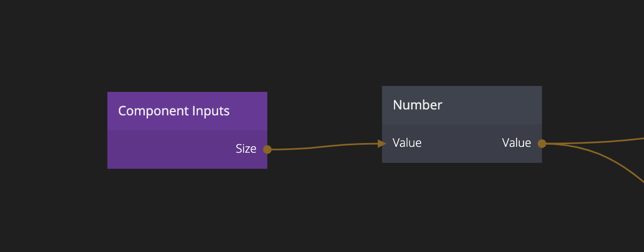Image resolution: width=644 pixels, height=252 pixels.
Task: Click the output Value label on Number node
Action: click(x=517, y=143)
